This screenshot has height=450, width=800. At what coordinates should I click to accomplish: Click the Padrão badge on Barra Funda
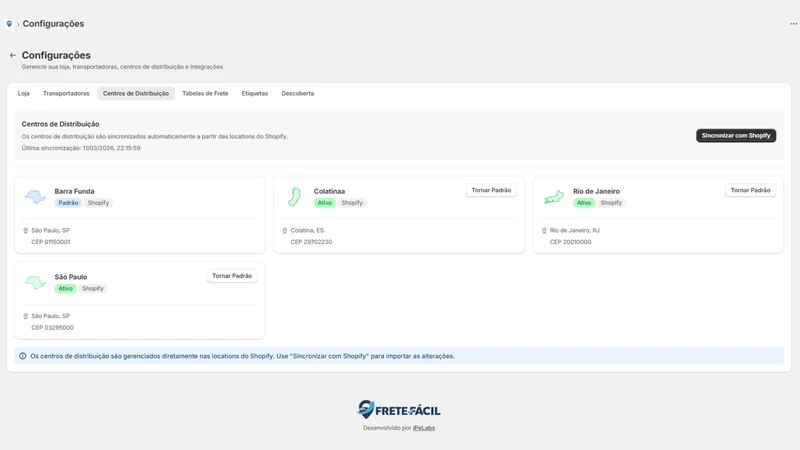click(68, 203)
